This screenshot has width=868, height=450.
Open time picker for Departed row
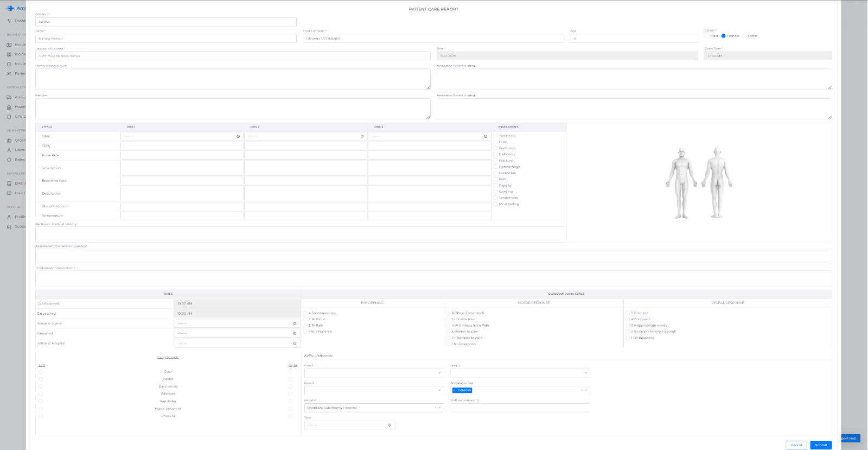click(x=295, y=333)
